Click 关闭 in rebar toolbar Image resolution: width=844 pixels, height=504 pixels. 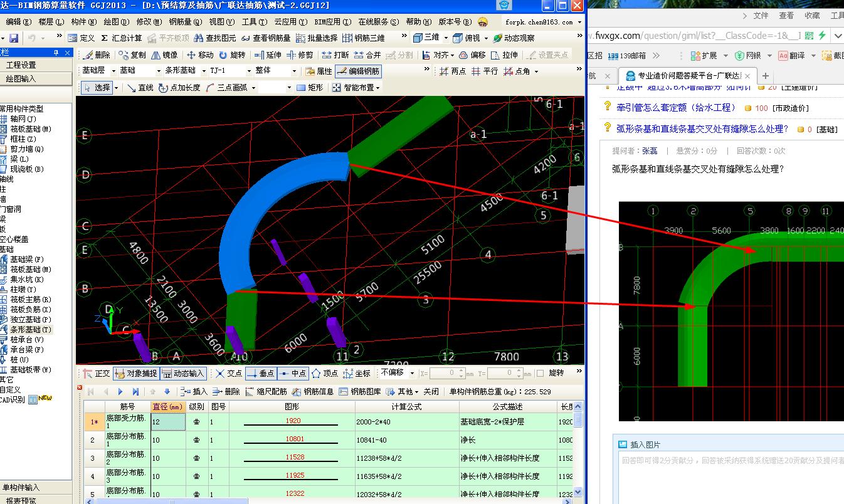(431, 392)
